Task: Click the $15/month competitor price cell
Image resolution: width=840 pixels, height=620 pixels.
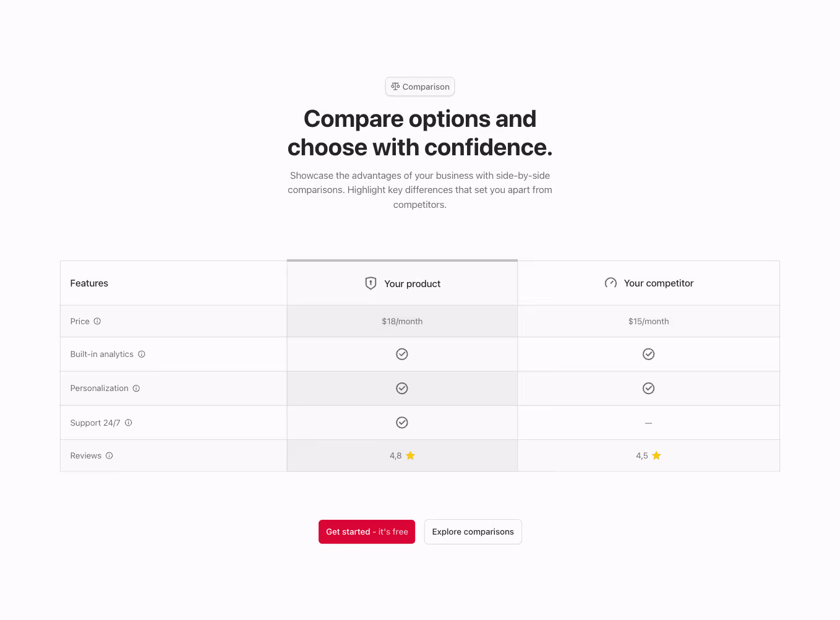Action: tap(648, 321)
